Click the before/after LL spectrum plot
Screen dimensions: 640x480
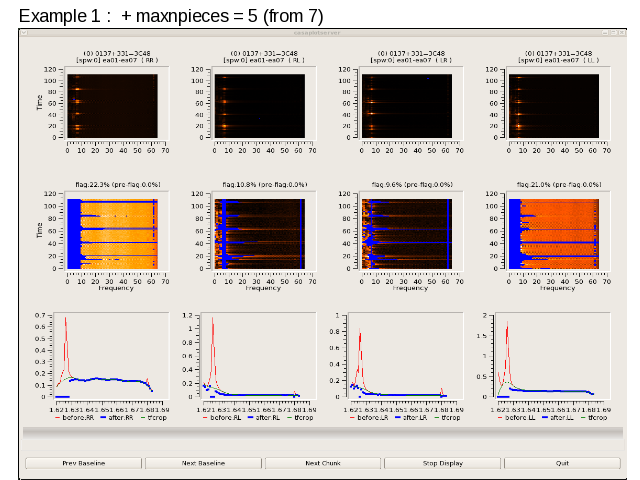(x=553, y=356)
